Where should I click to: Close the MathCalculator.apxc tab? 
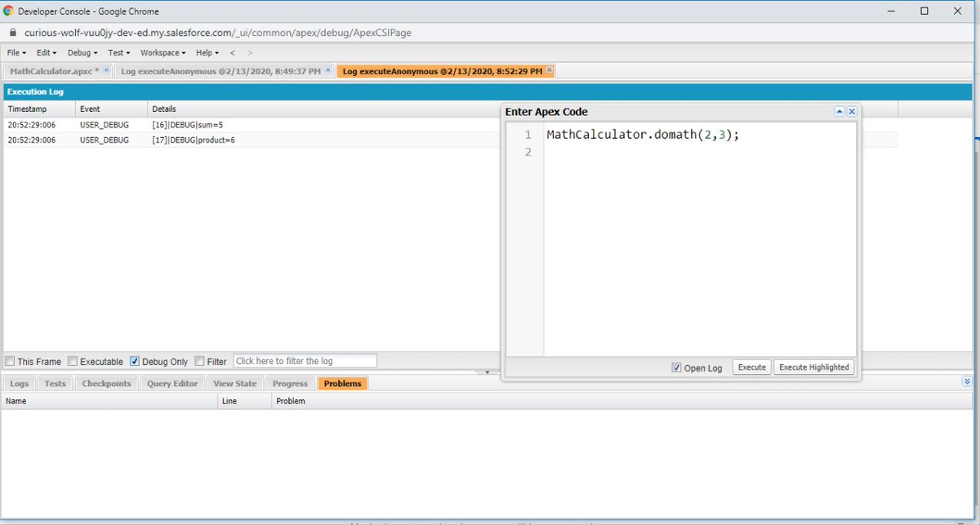coord(106,71)
